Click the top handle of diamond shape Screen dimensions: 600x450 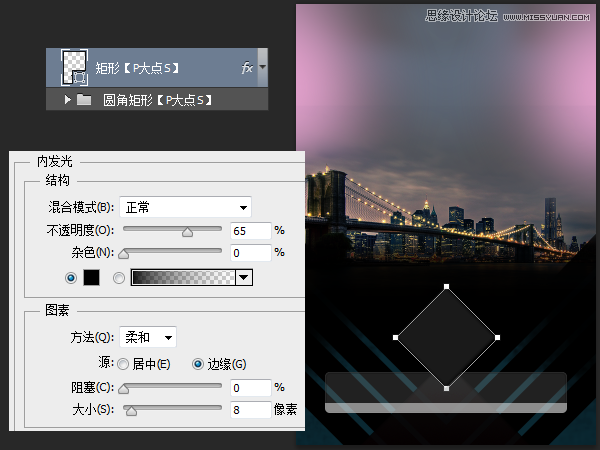446,287
